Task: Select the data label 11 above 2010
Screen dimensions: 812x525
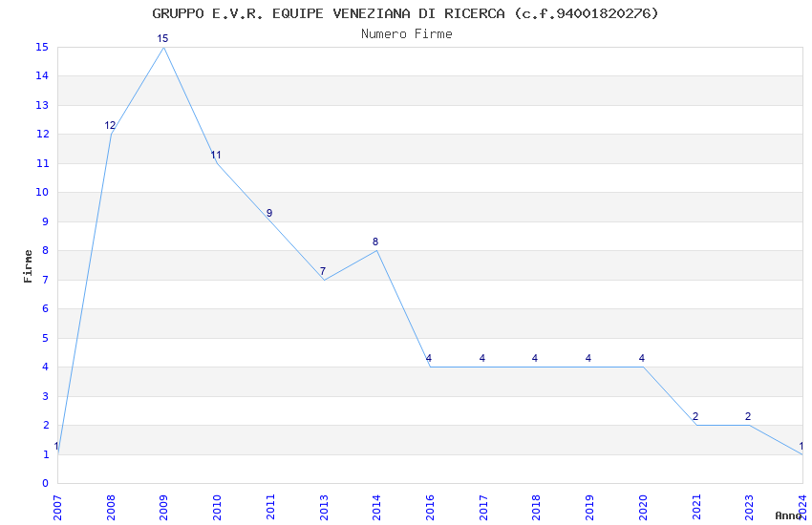Action: pyautogui.click(x=216, y=155)
